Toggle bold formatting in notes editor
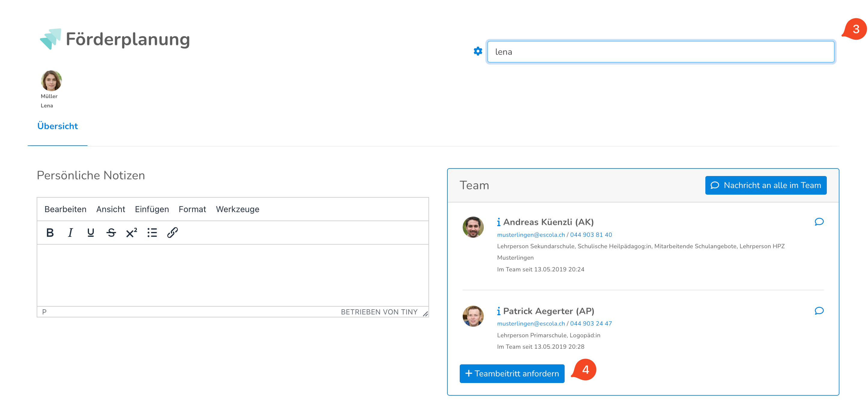This screenshot has height=414, width=868. tap(50, 233)
